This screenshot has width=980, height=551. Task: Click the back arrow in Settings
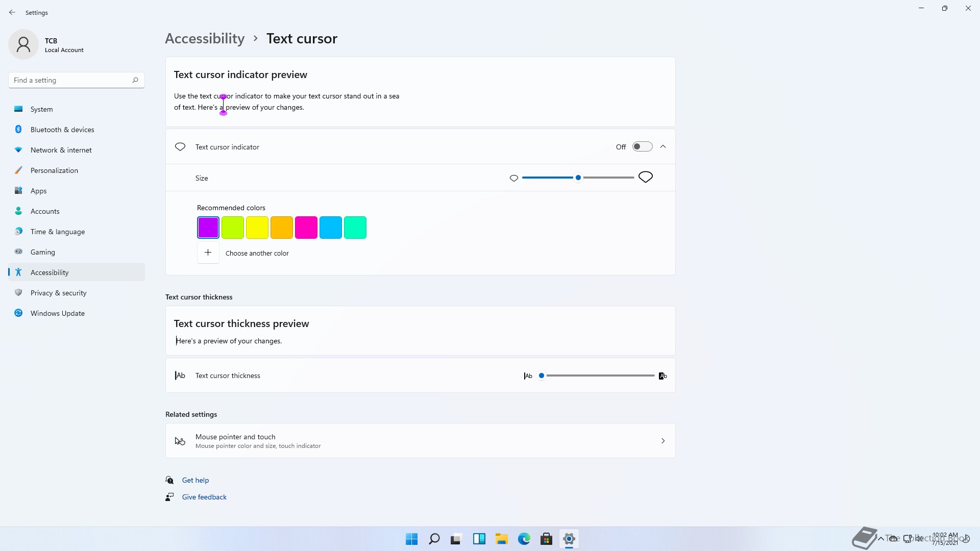pyautogui.click(x=12, y=12)
